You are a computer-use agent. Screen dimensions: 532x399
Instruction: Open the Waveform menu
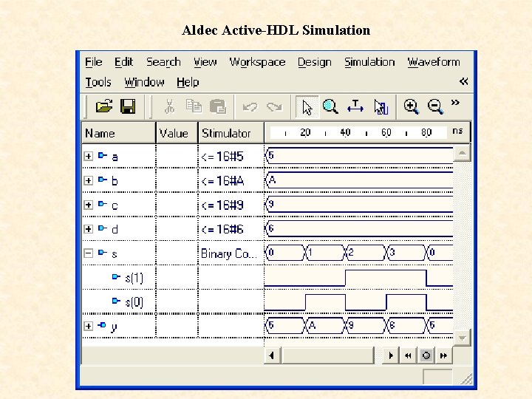pos(434,62)
